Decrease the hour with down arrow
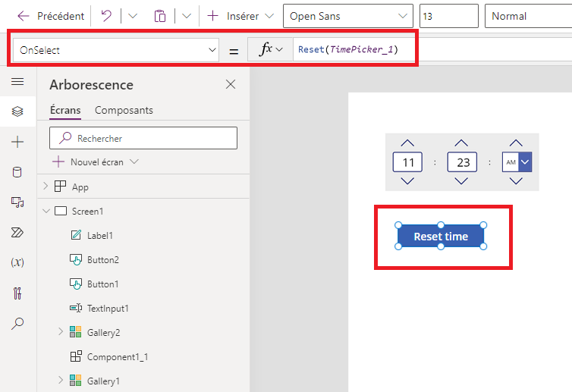Screen dimensions: 572x392 (x=407, y=181)
